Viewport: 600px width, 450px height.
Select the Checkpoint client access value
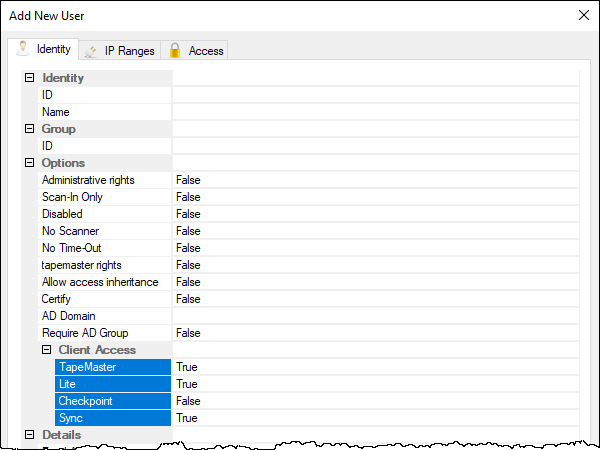tap(376, 401)
